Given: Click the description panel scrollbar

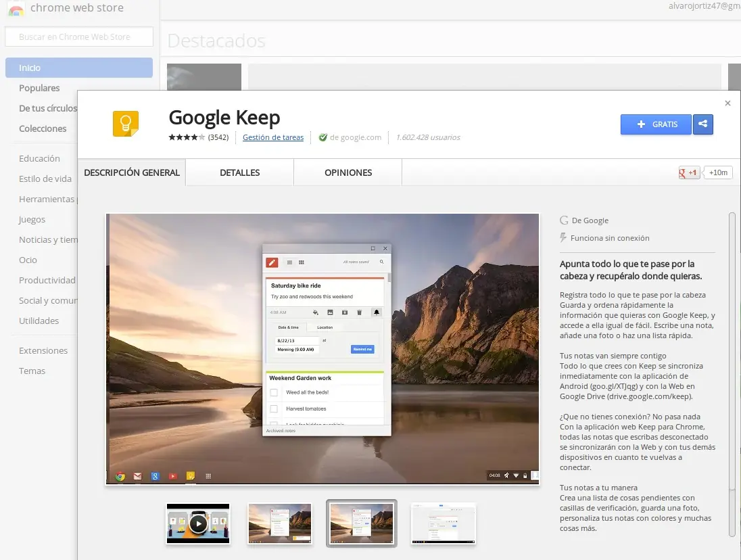Looking at the screenshot, I should pos(732,374).
